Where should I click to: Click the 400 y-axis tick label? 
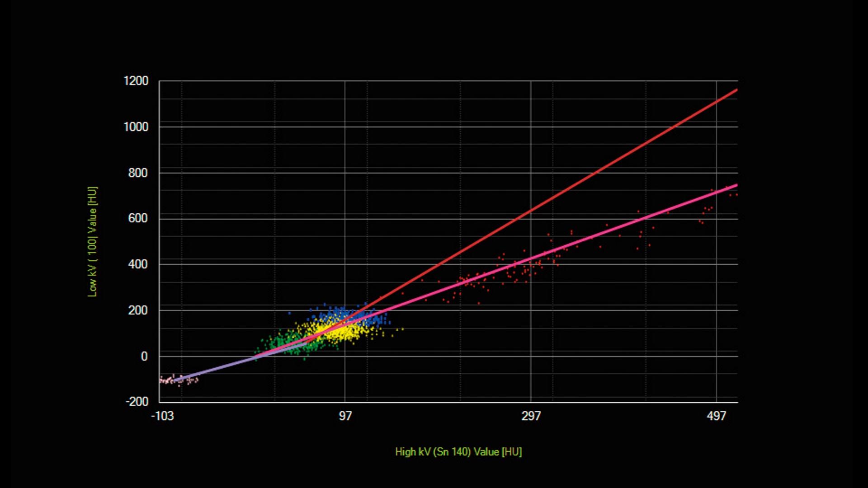click(138, 264)
